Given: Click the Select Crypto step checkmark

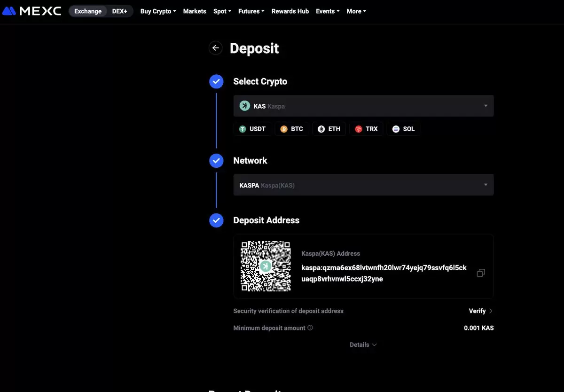Looking at the screenshot, I should click(x=216, y=81).
